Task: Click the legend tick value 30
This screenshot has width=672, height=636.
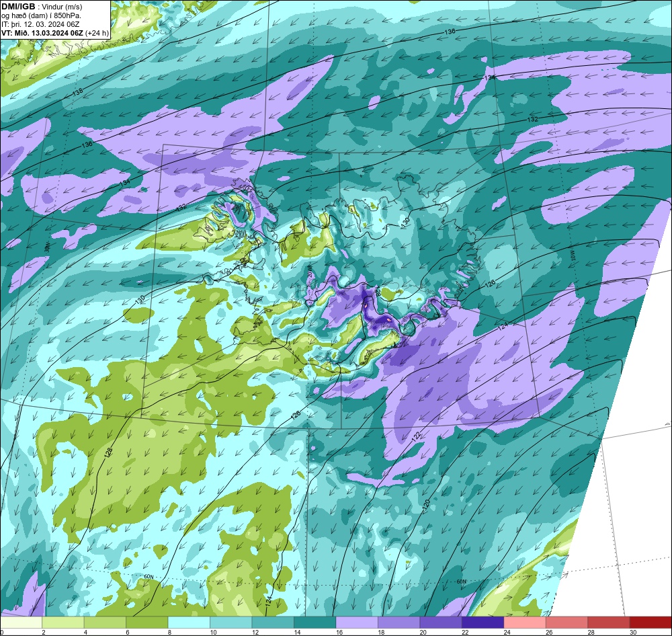Action: click(633, 632)
